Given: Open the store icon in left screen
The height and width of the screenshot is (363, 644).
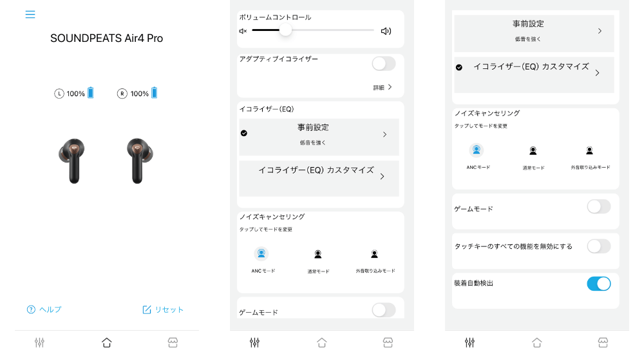Looking at the screenshot, I should (173, 342).
